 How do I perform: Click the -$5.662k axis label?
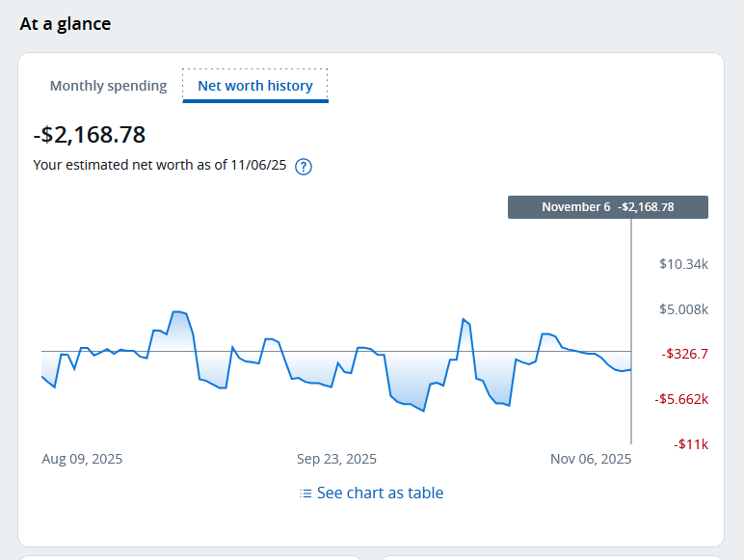pos(683,399)
